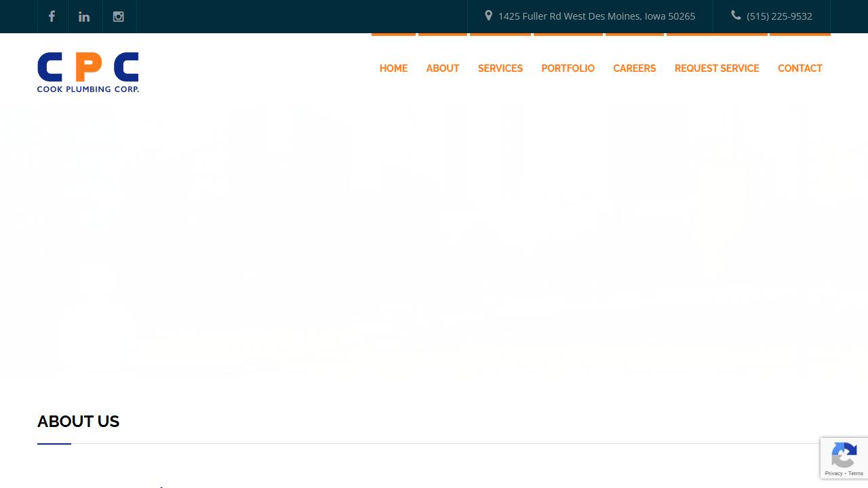Call the (515) 225-9532 phone number

[x=779, y=16]
